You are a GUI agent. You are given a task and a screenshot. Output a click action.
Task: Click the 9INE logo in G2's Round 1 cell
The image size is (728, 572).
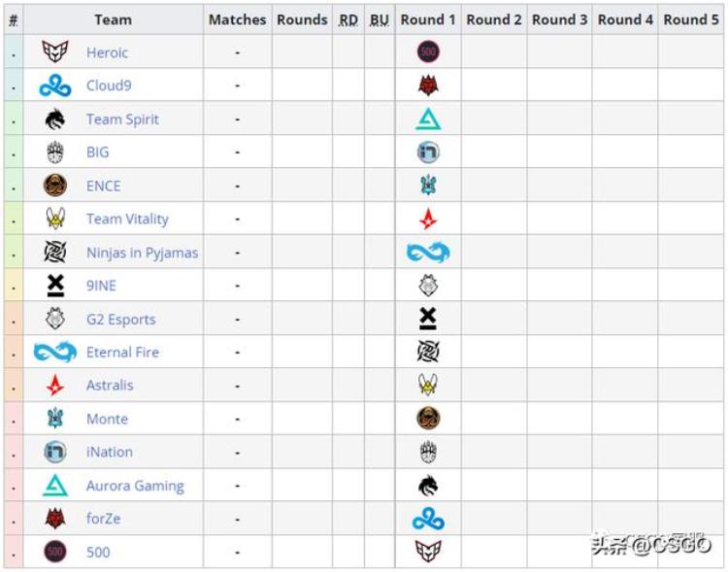point(428,319)
